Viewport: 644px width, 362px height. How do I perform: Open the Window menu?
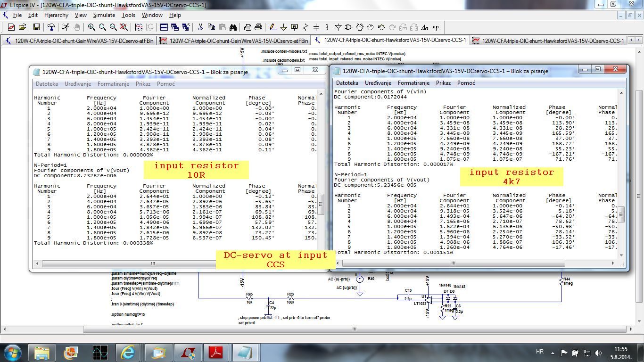click(152, 15)
